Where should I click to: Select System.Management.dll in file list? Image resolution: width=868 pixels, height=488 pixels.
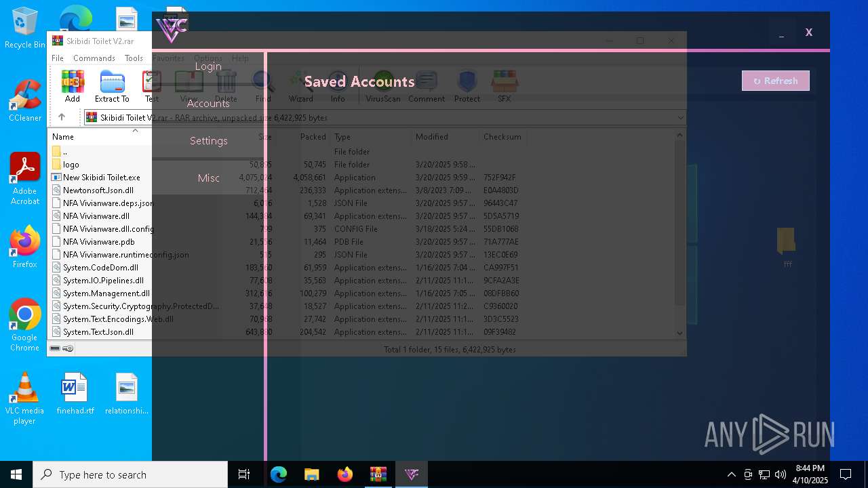106,293
